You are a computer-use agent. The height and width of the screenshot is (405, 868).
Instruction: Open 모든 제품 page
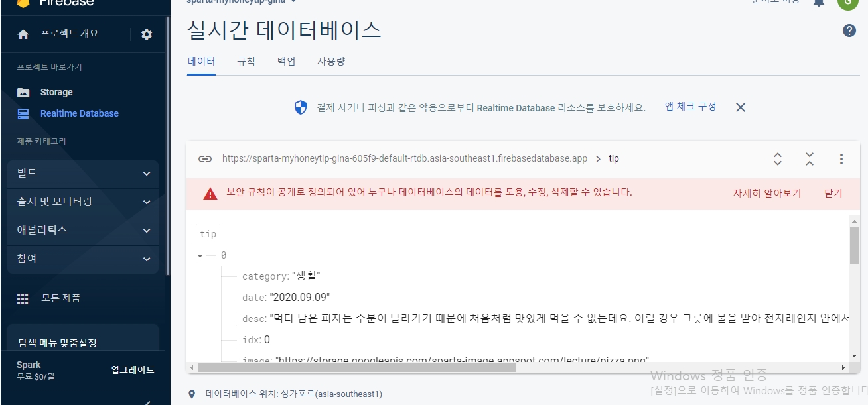(x=61, y=299)
